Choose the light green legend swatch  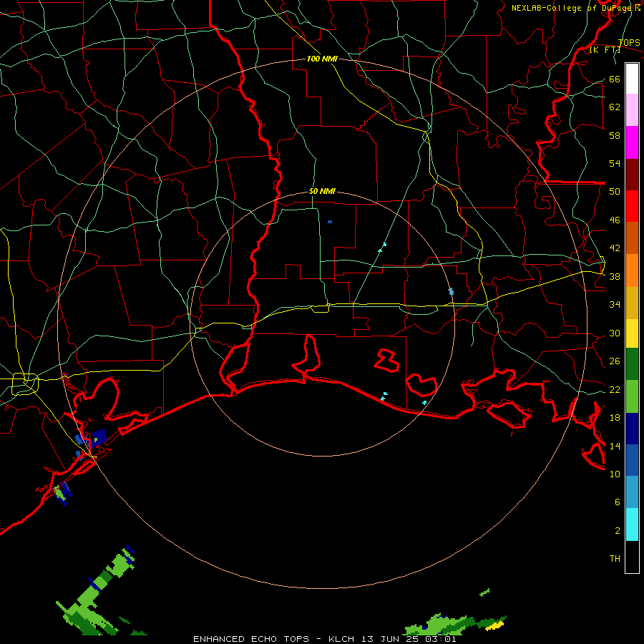coord(632,396)
